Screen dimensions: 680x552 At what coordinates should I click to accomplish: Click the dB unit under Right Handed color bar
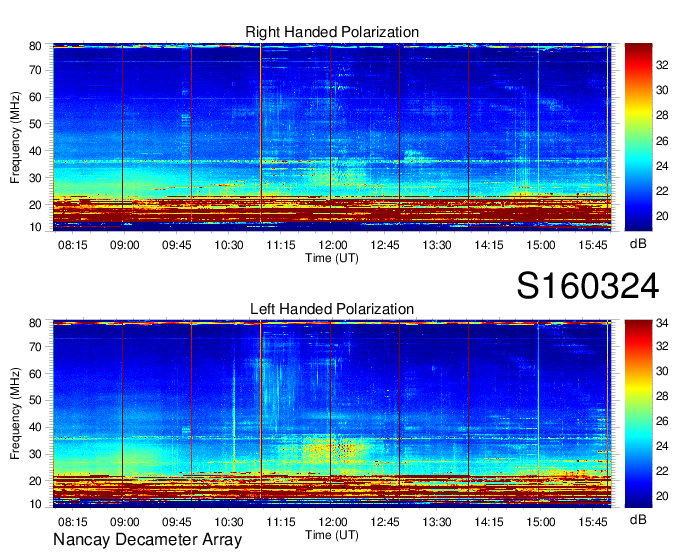(638, 244)
